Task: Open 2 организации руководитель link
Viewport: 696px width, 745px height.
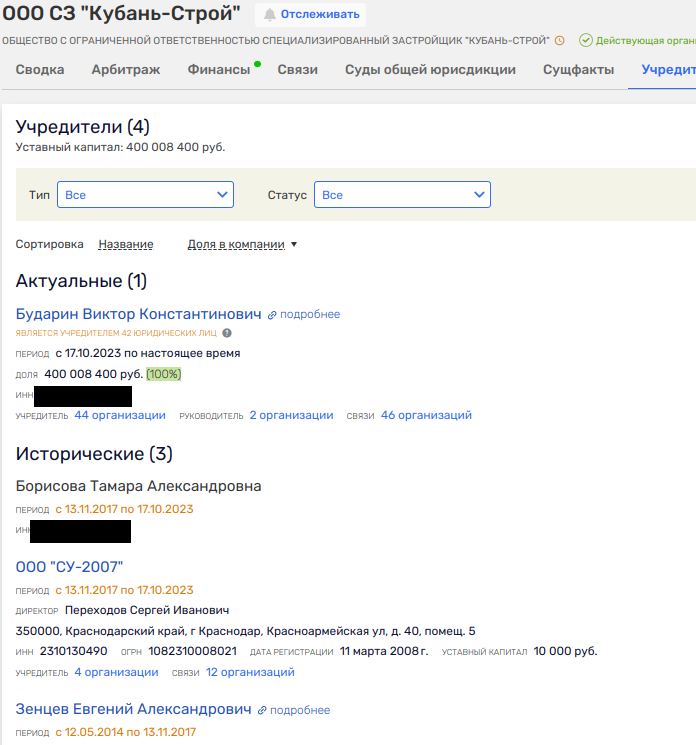Action: 292,415
